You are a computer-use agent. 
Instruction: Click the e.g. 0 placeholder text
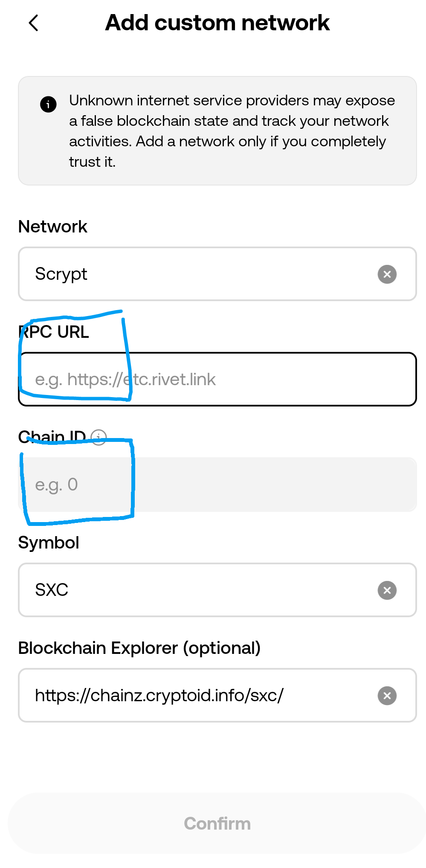[56, 485]
